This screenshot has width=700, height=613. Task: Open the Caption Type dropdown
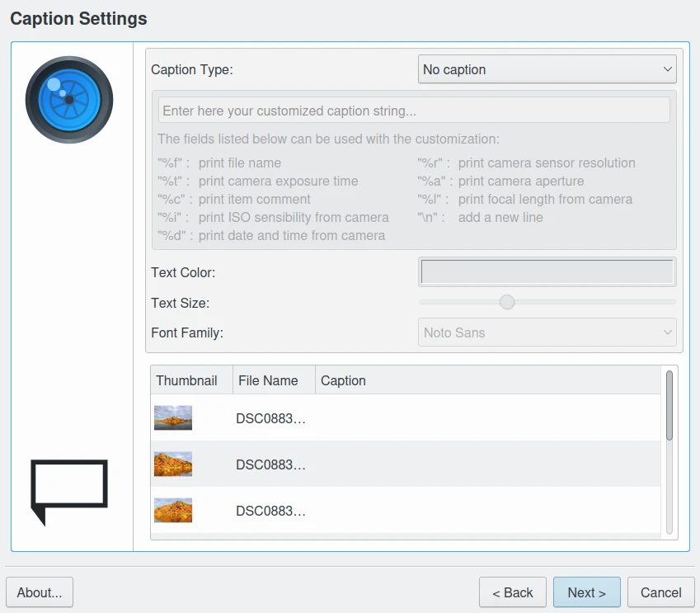click(x=547, y=70)
